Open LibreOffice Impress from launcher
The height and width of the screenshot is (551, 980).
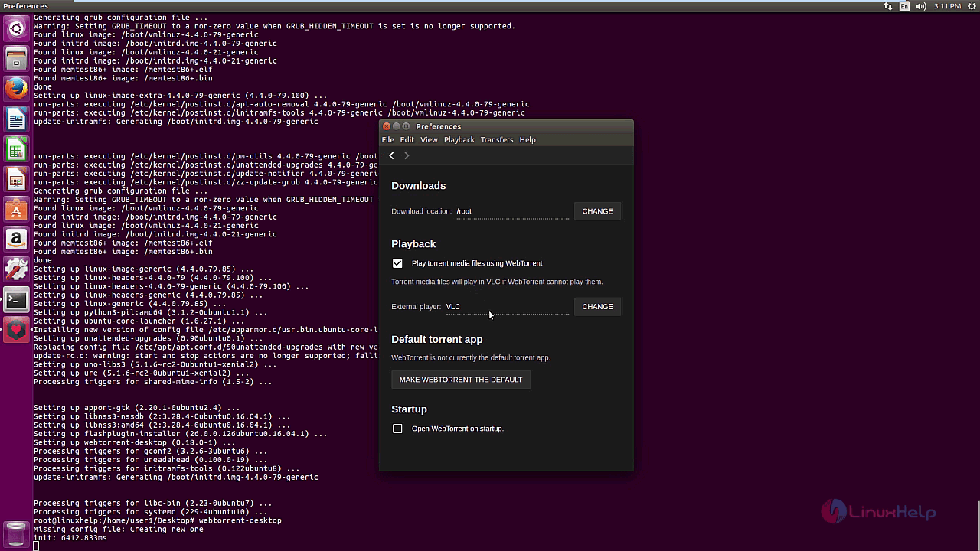(16, 179)
